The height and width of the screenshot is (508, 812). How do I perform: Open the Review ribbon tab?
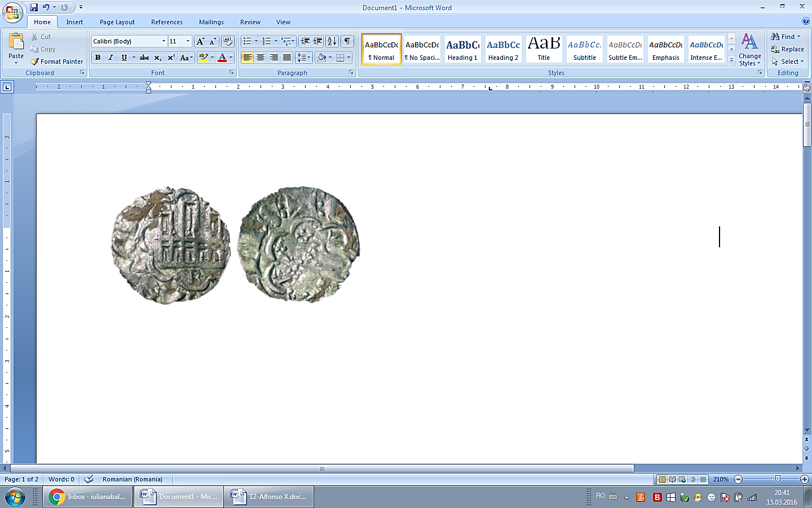(250, 22)
